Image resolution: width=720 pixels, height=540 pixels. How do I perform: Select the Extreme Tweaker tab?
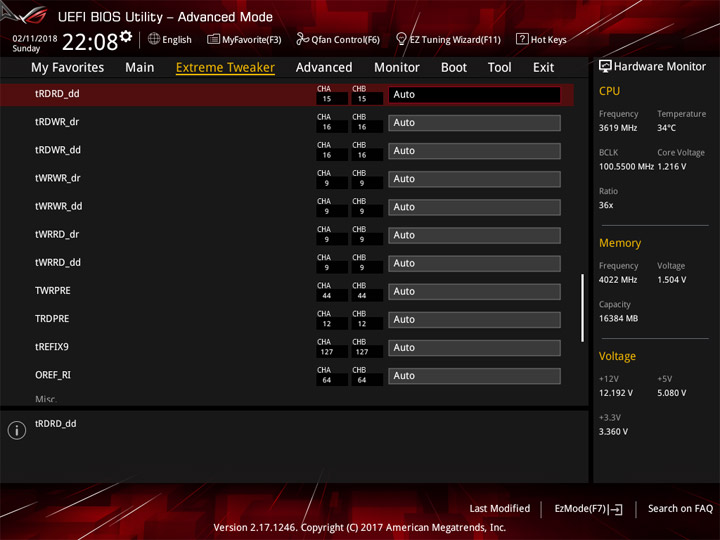click(225, 68)
